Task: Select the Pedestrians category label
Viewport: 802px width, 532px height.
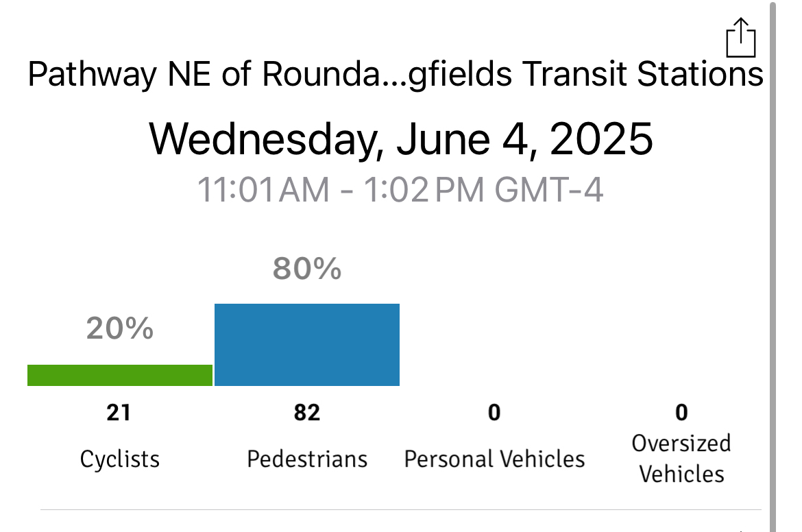Action: coord(307,459)
